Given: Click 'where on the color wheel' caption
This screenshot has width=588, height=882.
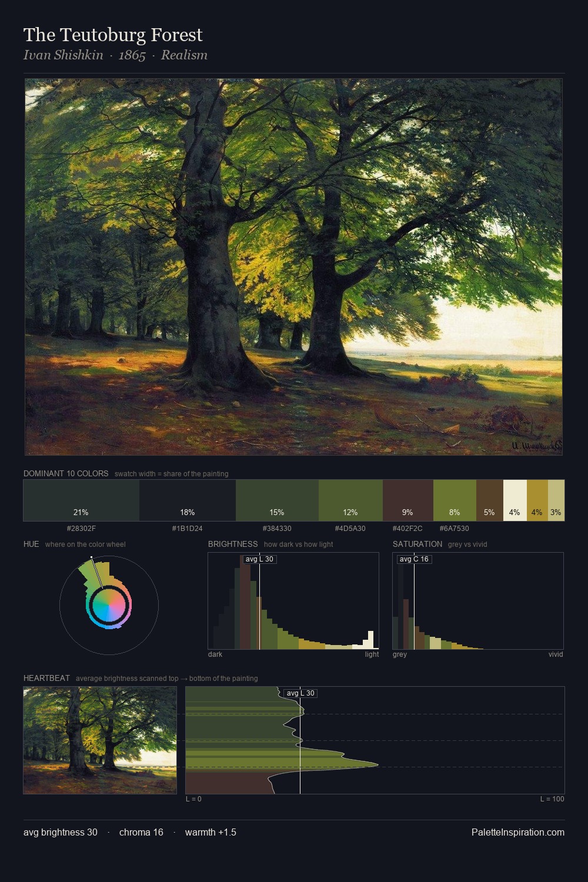Looking at the screenshot, I should tap(85, 544).
